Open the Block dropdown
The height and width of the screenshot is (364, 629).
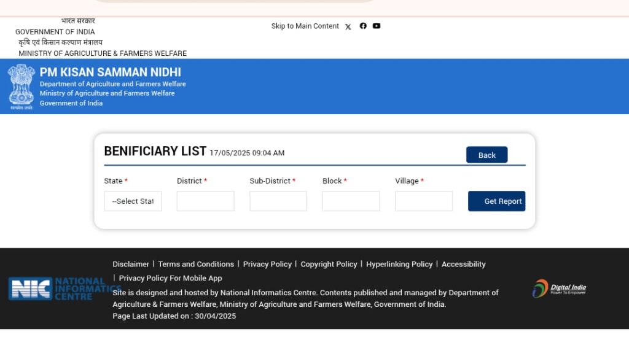tap(351, 201)
